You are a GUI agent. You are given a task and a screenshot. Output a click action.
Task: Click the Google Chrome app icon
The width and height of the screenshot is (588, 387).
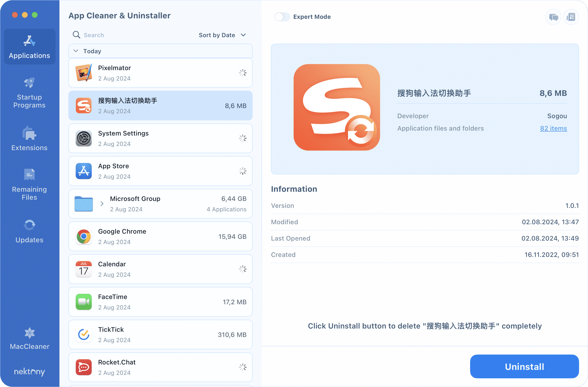coord(83,236)
